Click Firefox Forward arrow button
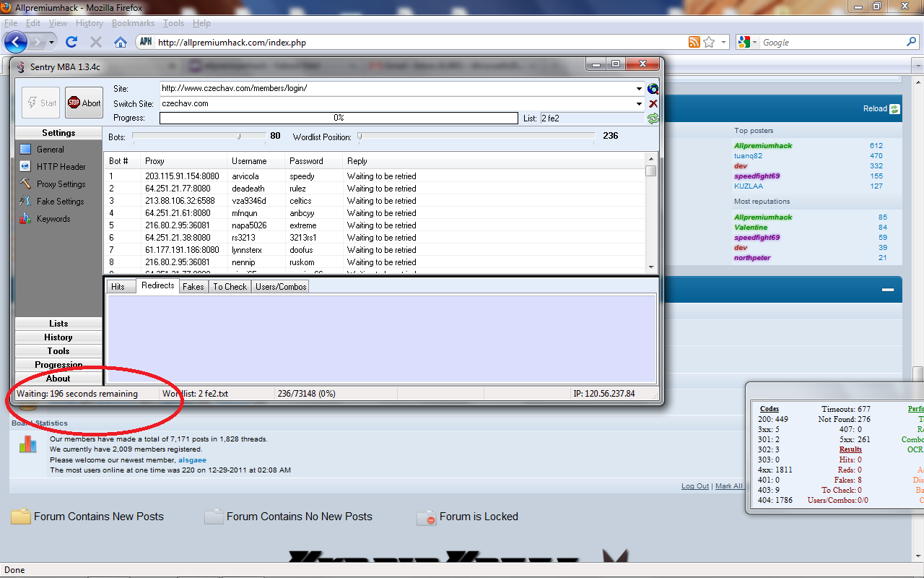The height and width of the screenshot is (578, 924). coord(38,42)
